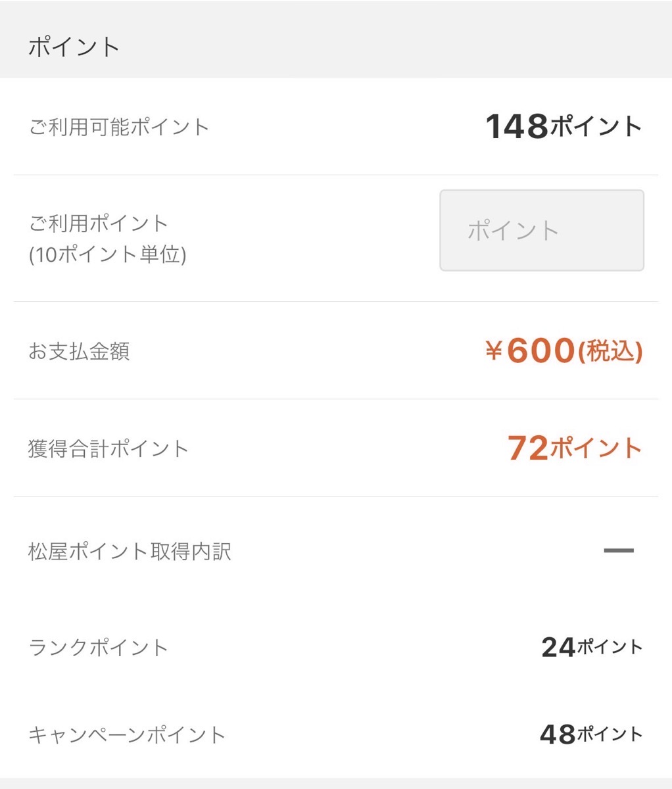Tap the ご利用ポイント input field
The height and width of the screenshot is (789, 672).
(541, 230)
